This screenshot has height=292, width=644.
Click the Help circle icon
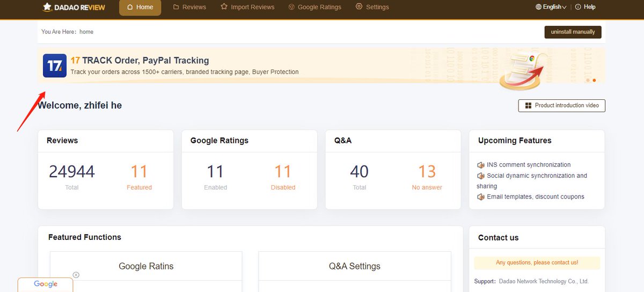point(578,7)
